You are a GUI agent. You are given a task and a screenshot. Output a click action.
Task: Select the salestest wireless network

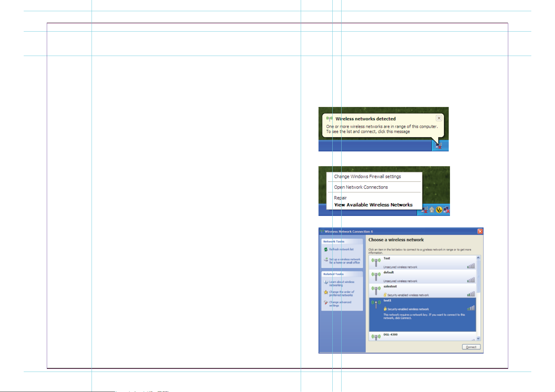(422, 291)
